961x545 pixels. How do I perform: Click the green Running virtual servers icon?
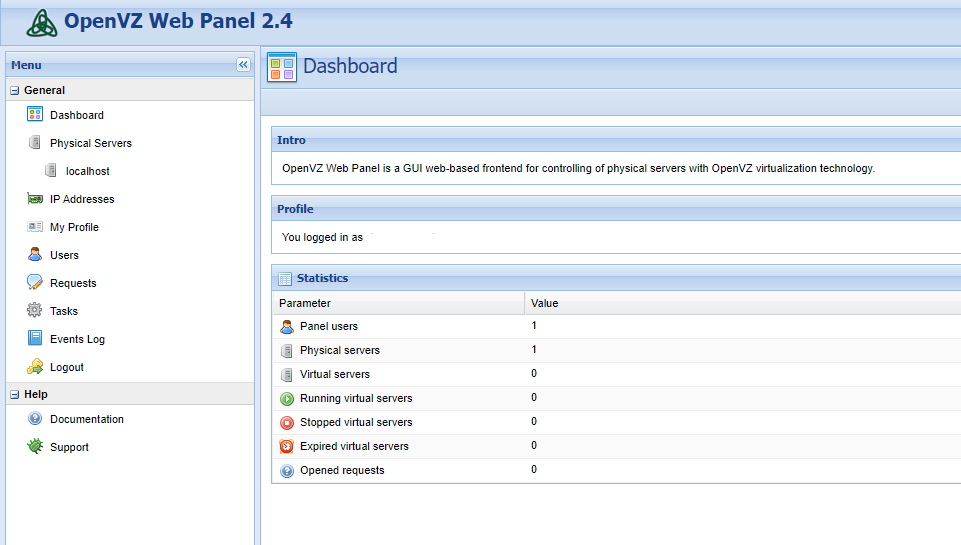pyautogui.click(x=287, y=398)
